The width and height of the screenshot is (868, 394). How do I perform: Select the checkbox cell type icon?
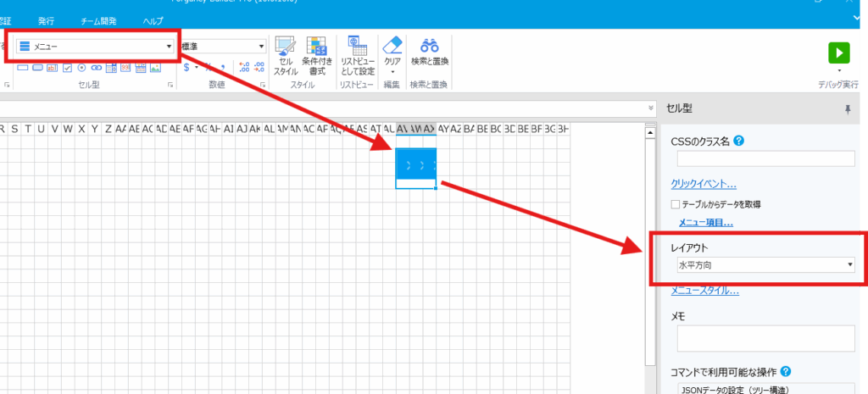tap(67, 68)
